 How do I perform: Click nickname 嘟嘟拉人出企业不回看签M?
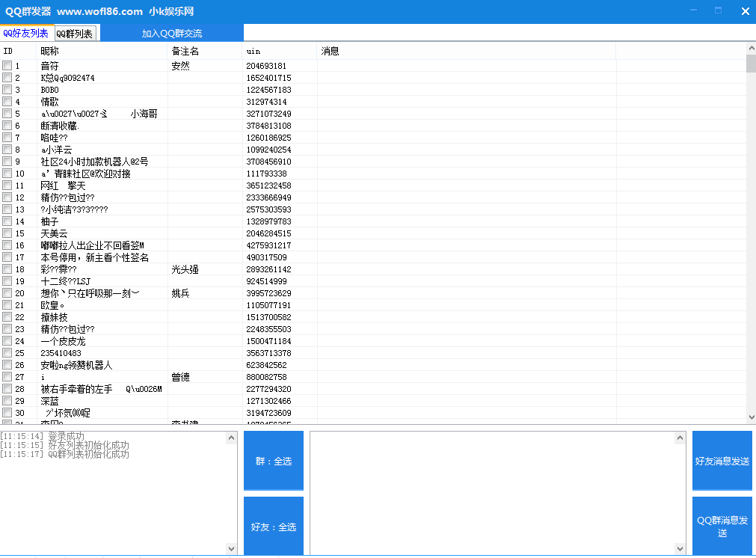(92, 245)
